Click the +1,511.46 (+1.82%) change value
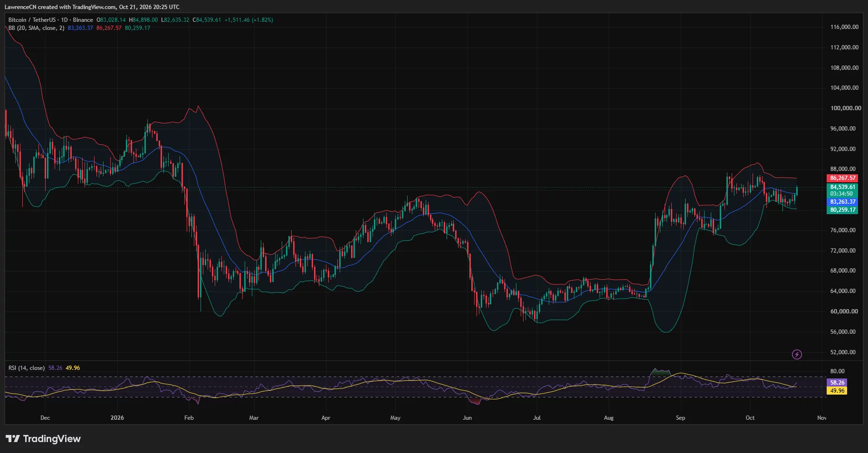Viewport: 868px width, 453px height. tap(248, 20)
